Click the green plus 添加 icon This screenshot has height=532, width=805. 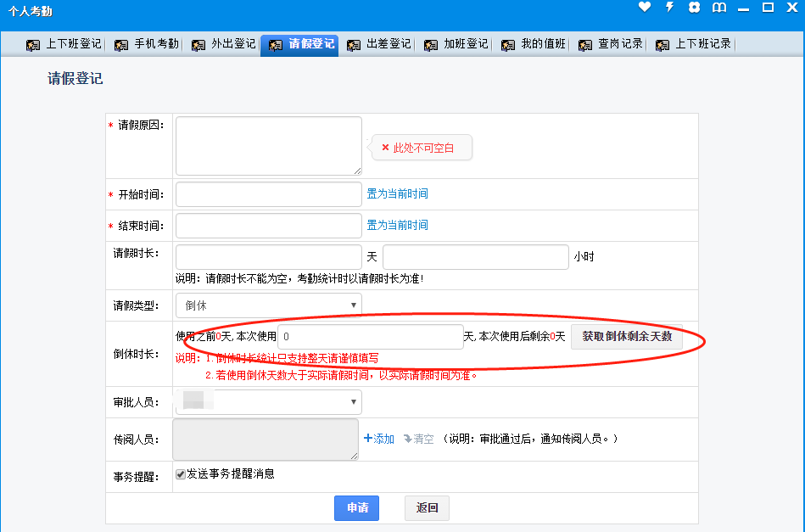[x=368, y=439]
